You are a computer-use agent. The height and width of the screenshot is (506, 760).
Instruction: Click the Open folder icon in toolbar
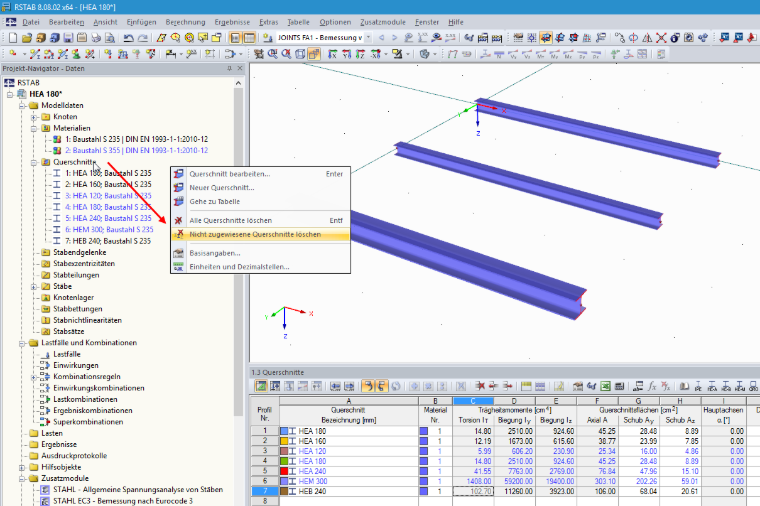[27, 38]
